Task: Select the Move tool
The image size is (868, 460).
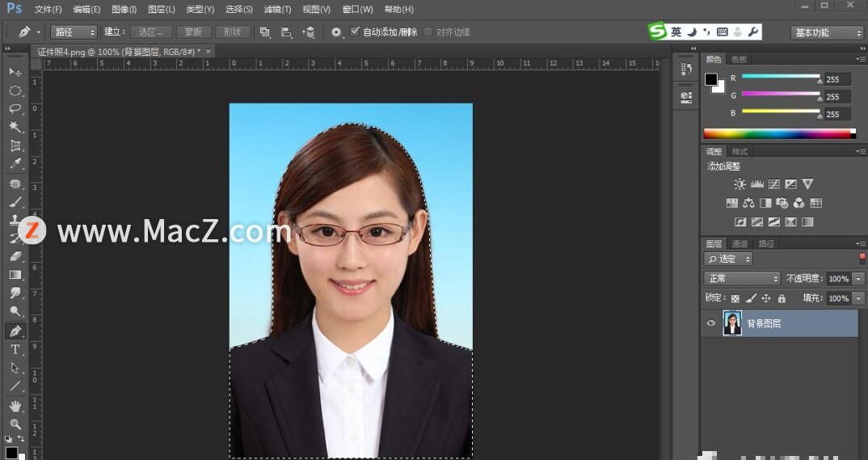Action: 15,72
